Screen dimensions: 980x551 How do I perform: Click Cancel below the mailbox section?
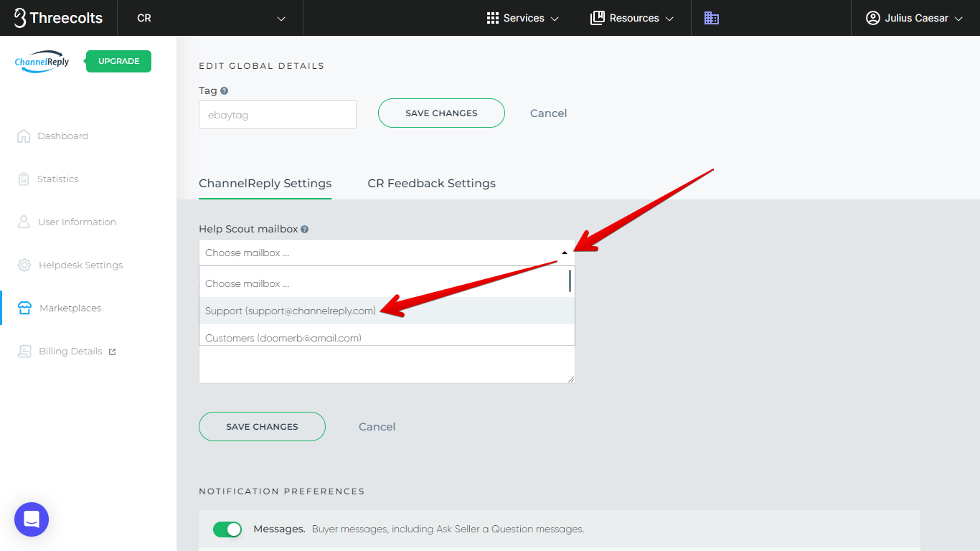377,427
